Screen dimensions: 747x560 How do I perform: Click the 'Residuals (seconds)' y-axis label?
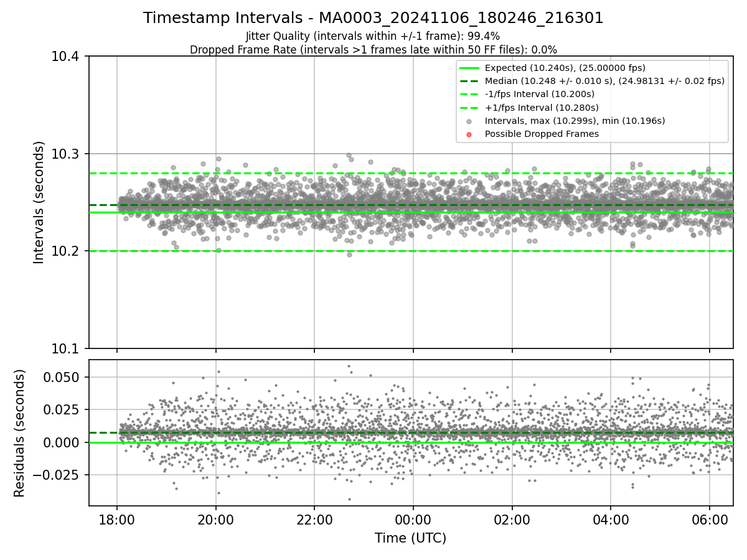[19, 433]
